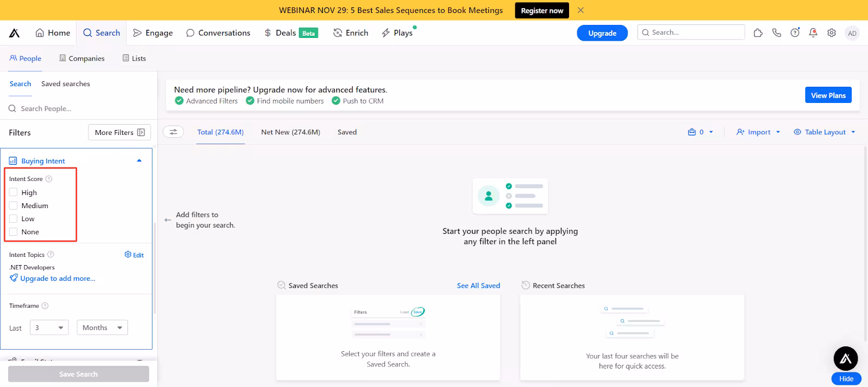Image resolution: width=868 pixels, height=387 pixels.
Task: Click the Apollo logo icon
Action: pos(15,33)
